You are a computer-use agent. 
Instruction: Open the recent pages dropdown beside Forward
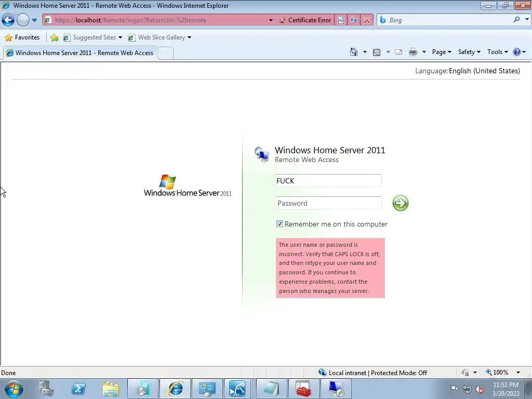coord(35,20)
